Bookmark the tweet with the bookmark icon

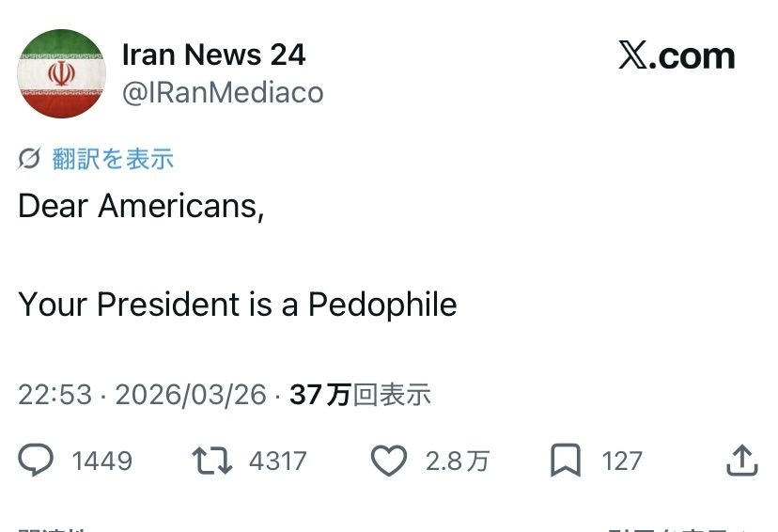point(565,460)
